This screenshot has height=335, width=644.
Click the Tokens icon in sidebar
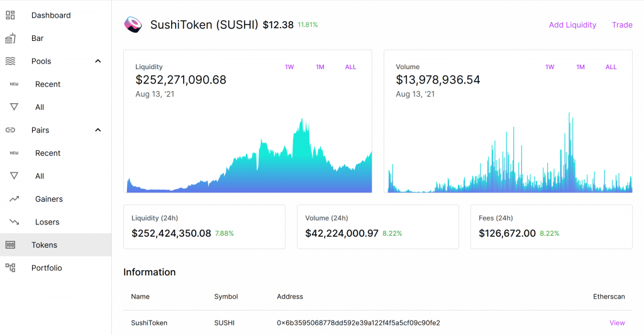[x=10, y=245]
